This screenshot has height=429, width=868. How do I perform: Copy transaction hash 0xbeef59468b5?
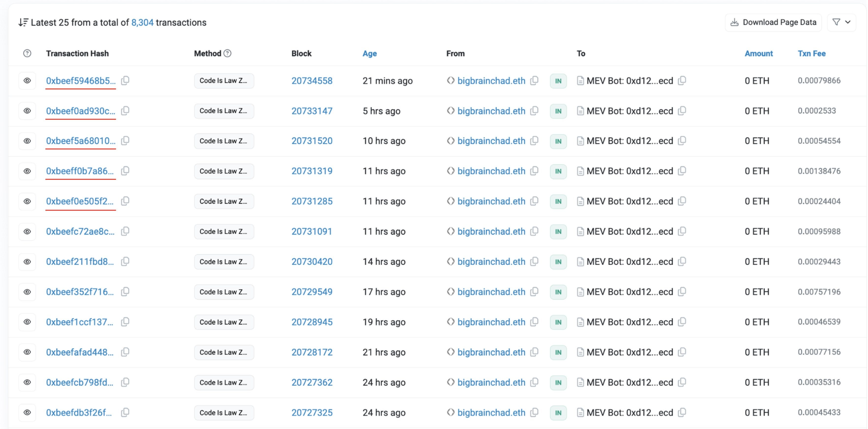(125, 81)
